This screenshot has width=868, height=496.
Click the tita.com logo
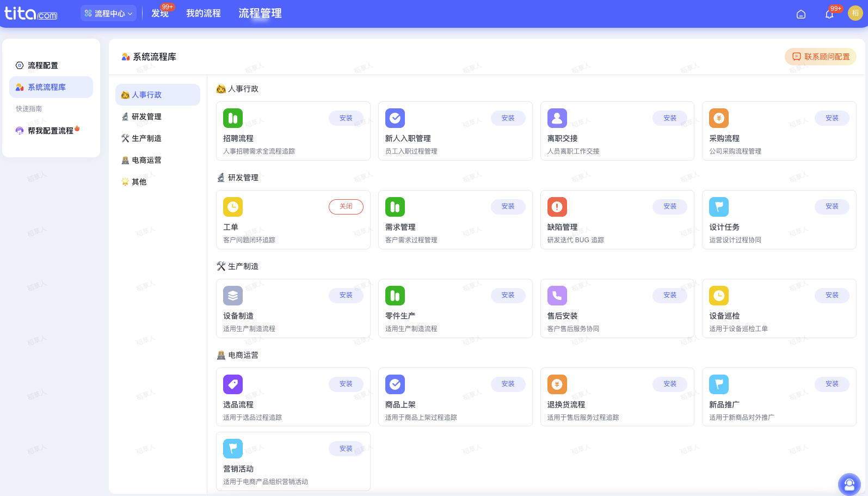click(x=31, y=13)
